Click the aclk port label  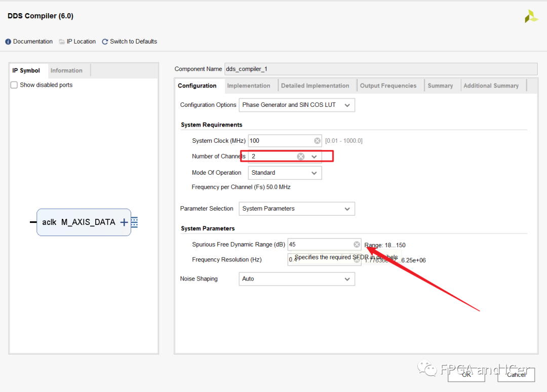click(x=49, y=222)
